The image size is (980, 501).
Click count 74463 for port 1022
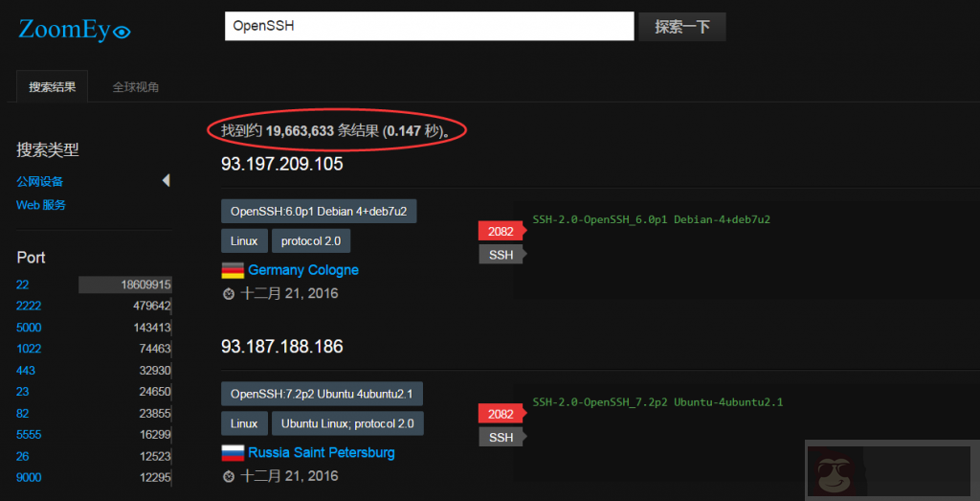pyautogui.click(x=155, y=349)
